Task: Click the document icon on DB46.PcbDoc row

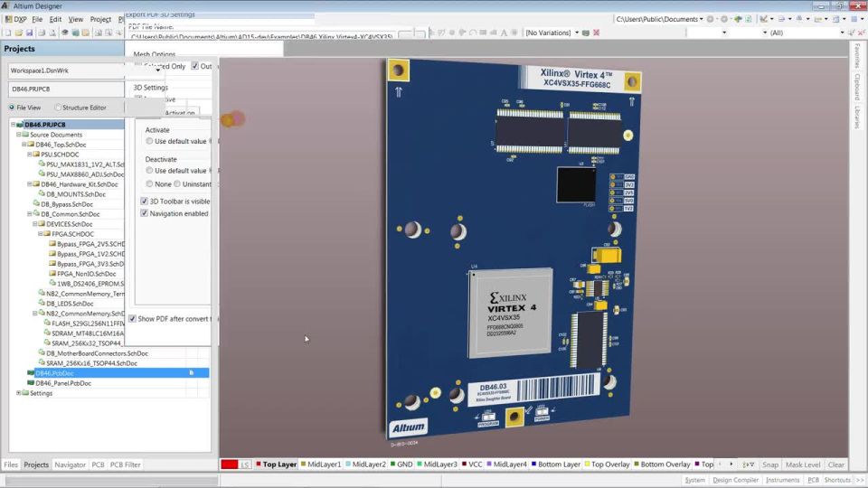Action: [x=192, y=373]
